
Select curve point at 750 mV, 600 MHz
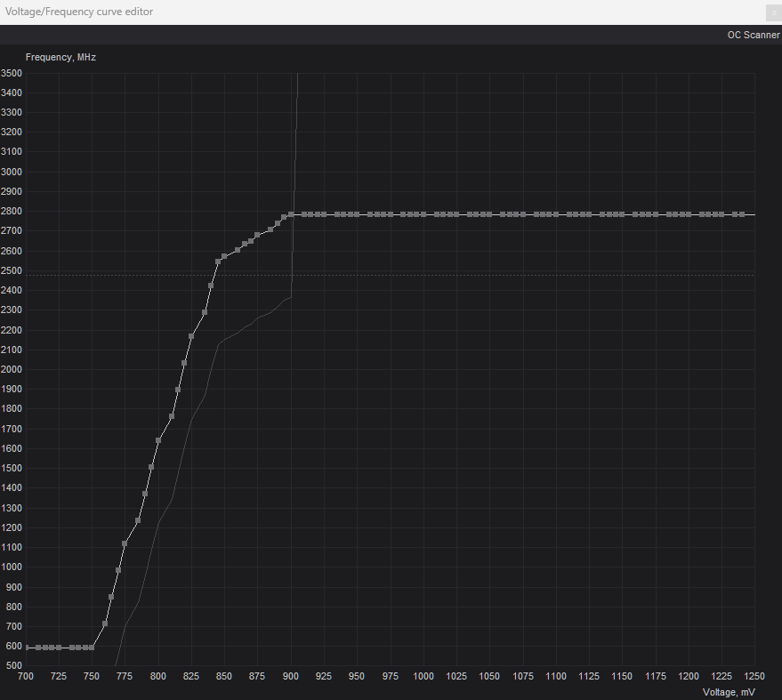92,648
